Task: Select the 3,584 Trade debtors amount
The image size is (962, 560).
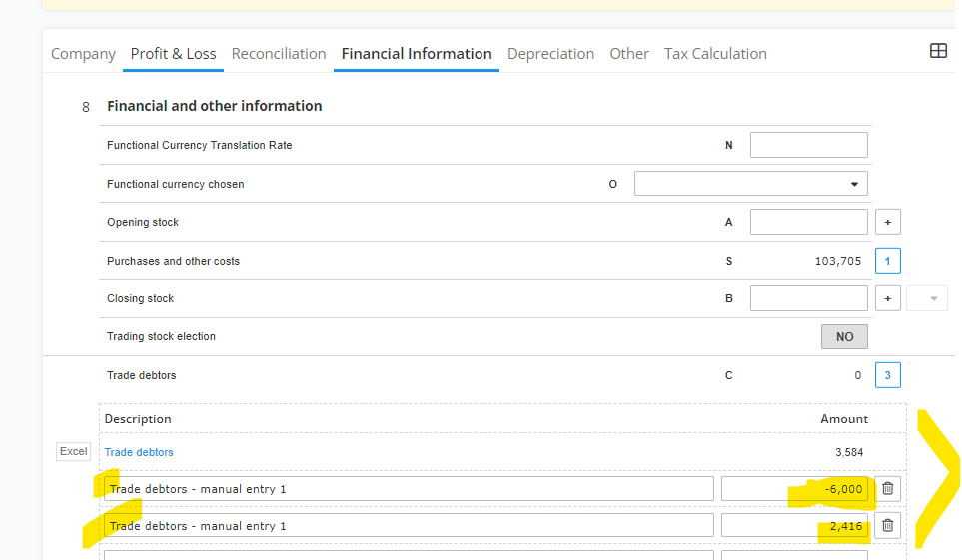Action: pyautogui.click(x=849, y=452)
